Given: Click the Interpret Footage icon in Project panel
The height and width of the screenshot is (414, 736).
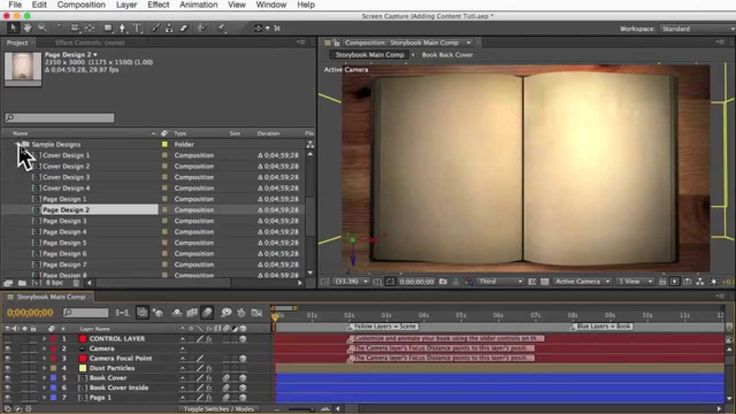Looking at the screenshot, I should (x=8, y=283).
